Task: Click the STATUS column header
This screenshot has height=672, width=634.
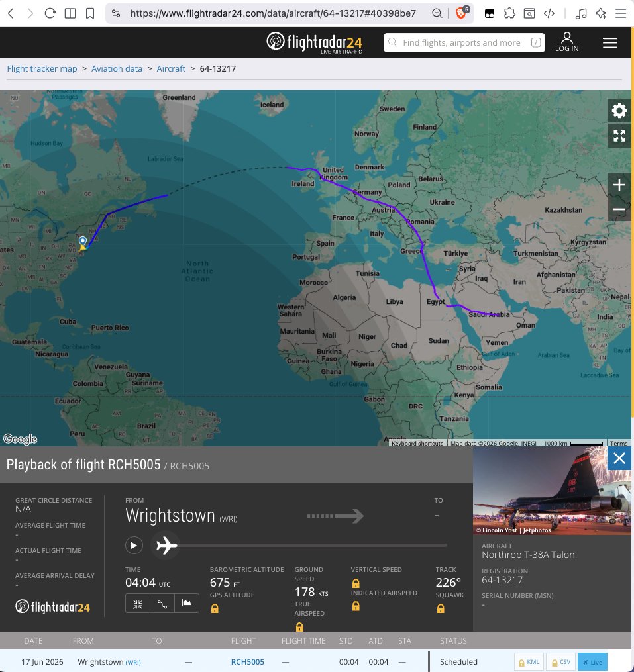Action: coord(453,641)
